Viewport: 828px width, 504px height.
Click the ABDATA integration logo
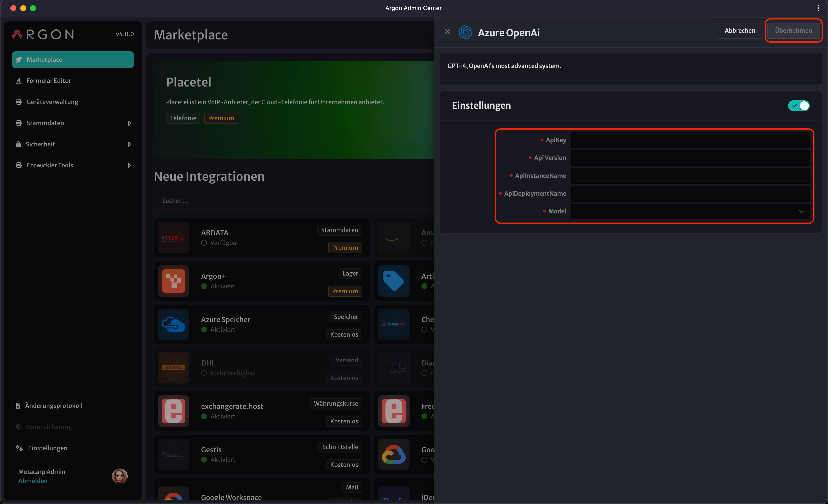pos(173,238)
